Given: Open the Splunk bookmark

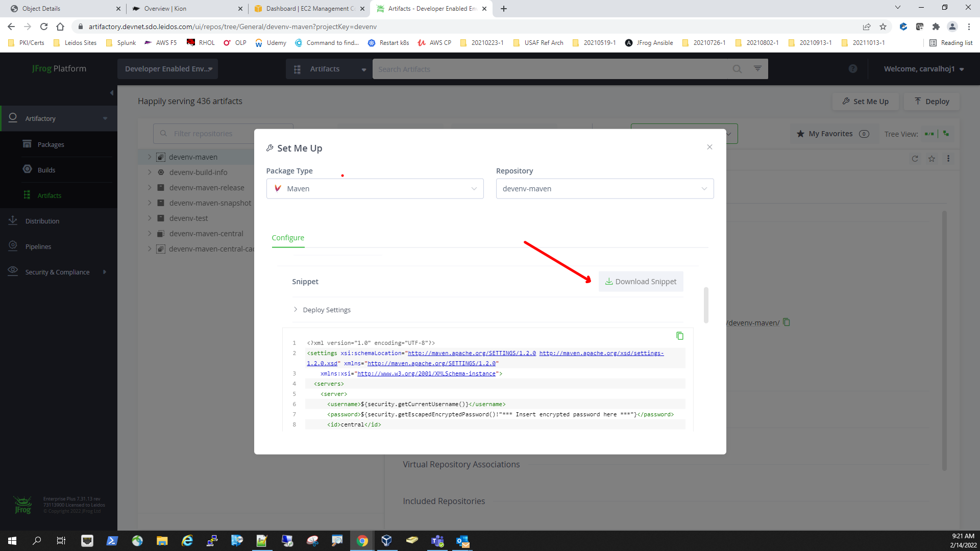Looking at the screenshot, I should pos(121,43).
